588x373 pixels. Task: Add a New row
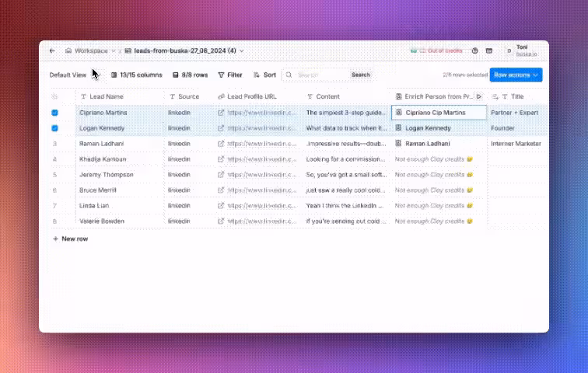(71, 239)
